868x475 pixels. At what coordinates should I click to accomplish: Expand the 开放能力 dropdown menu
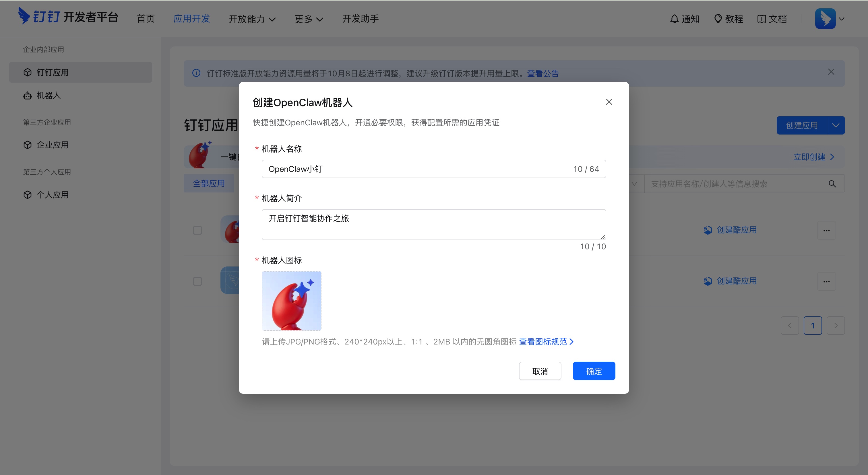[252, 19]
